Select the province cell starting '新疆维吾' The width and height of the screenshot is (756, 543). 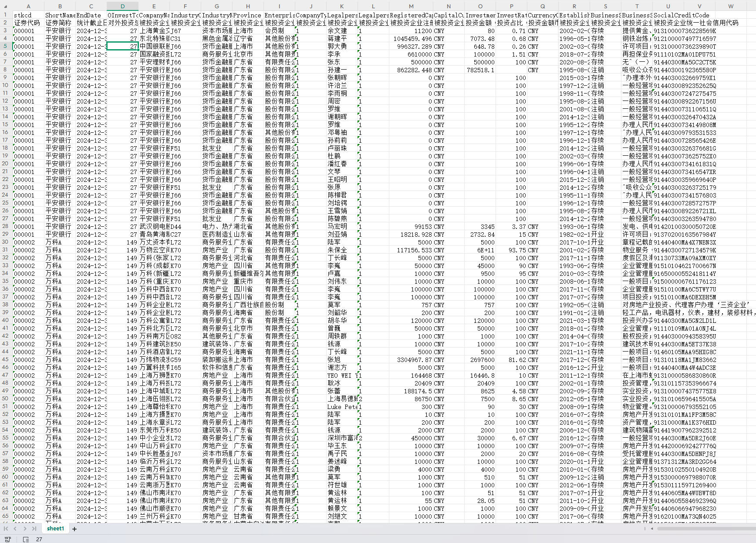point(248,274)
